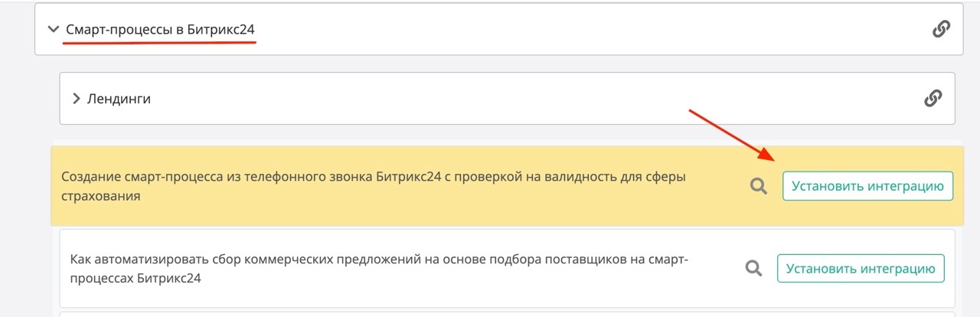Click the partially visible card at the bottom
Screen dimensions: 980x317
[505, 313]
